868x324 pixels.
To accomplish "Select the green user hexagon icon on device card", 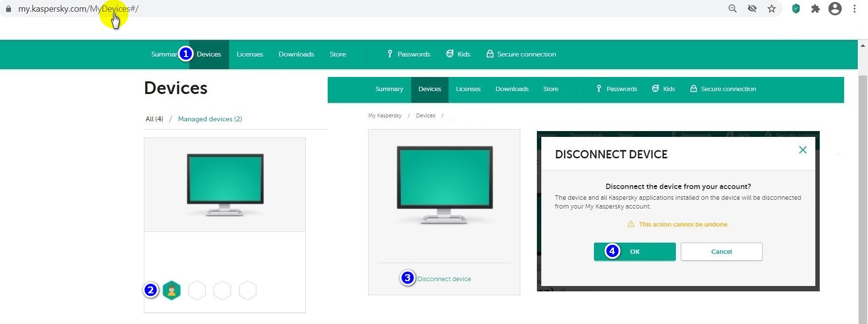I will [172, 290].
